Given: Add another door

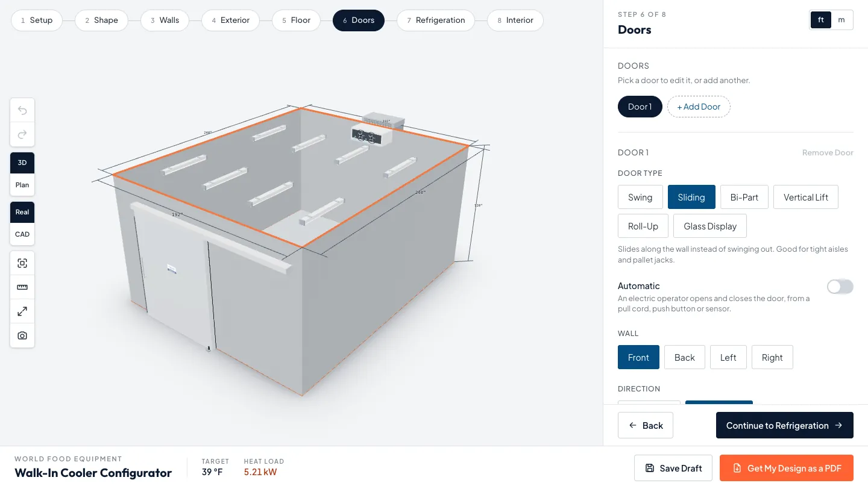Looking at the screenshot, I should (x=699, y=107).
